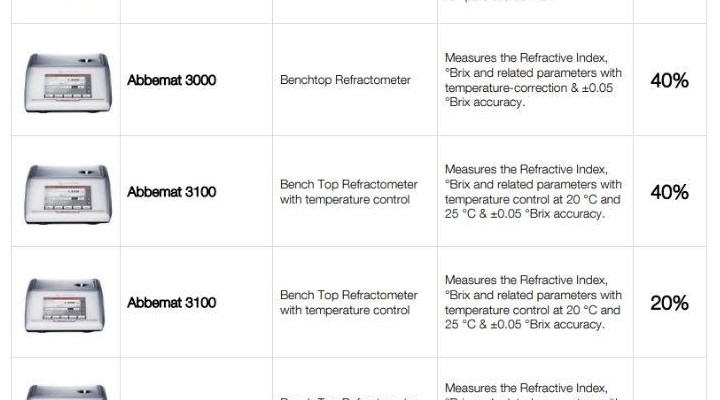Select the description in the Abbemat 3100 40% row
The image size is (720, 400).
pyautogui.click(x=533, y=192)
